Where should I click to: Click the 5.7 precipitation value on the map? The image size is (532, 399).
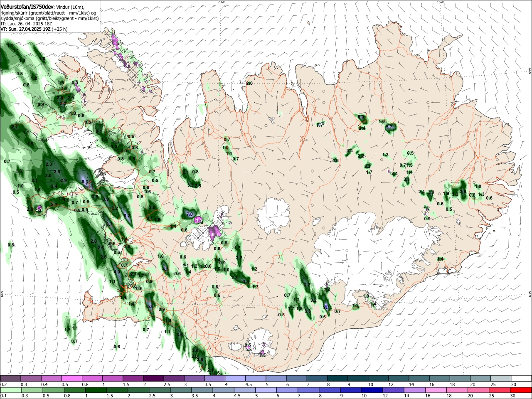point(389,127)
